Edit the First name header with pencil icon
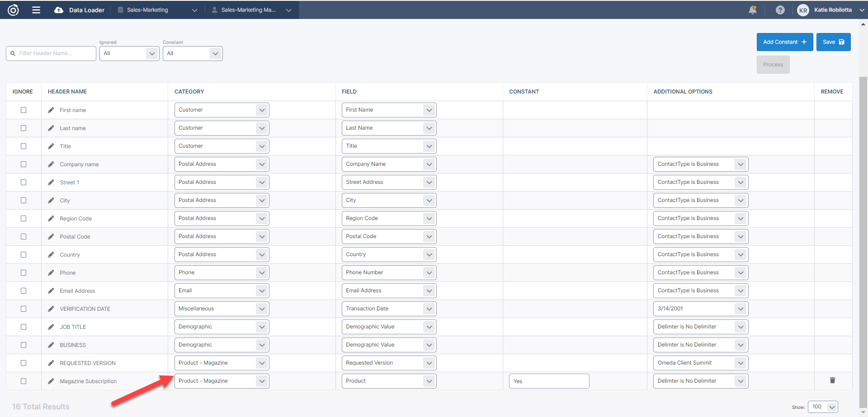The width and height of the screenshot is (868, 417). pos(51,110)
